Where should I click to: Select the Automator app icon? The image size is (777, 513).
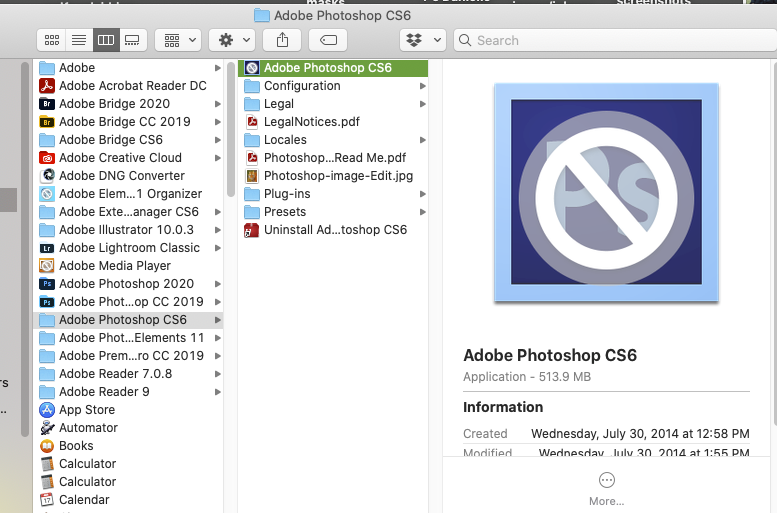pyautogui.click(x=47, y=428)
